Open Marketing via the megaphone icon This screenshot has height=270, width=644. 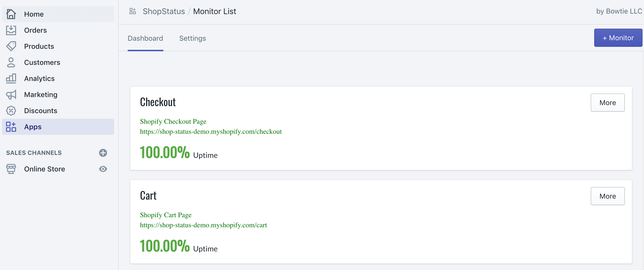click(x=11, y=95)
